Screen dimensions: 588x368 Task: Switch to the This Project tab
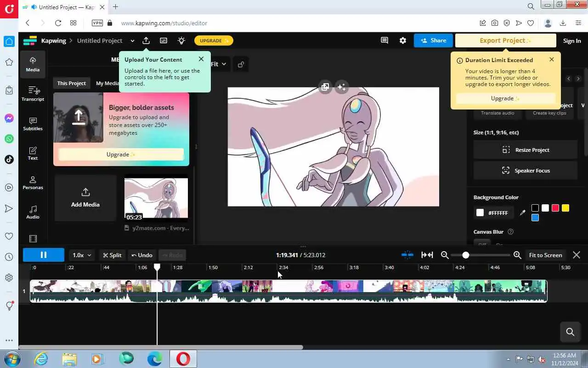coord(71,83)
